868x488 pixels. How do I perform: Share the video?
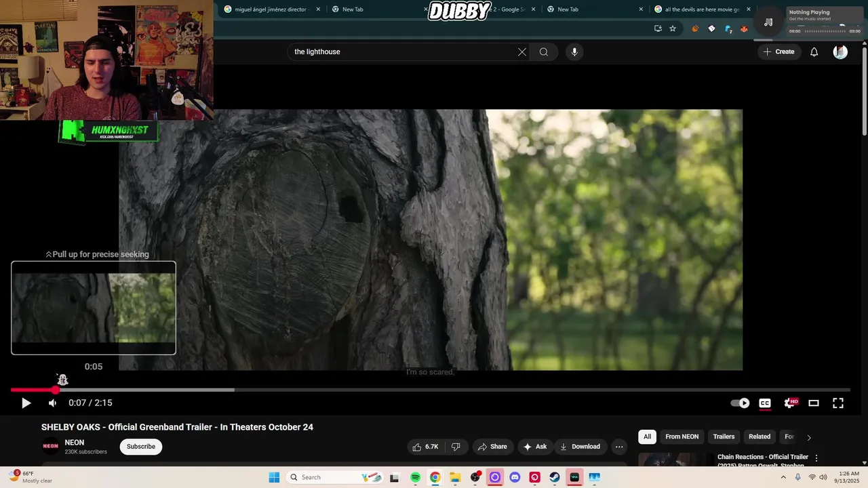pos(492,447)
